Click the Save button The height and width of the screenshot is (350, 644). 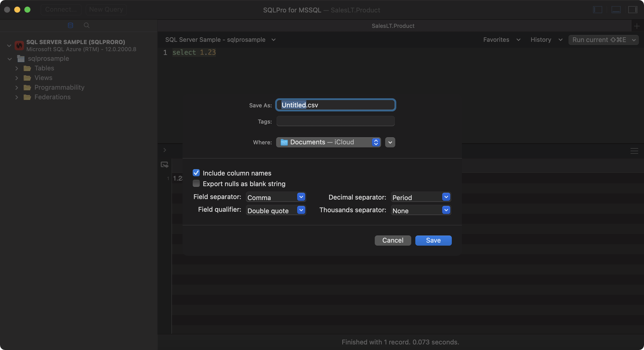coord(433,240)
